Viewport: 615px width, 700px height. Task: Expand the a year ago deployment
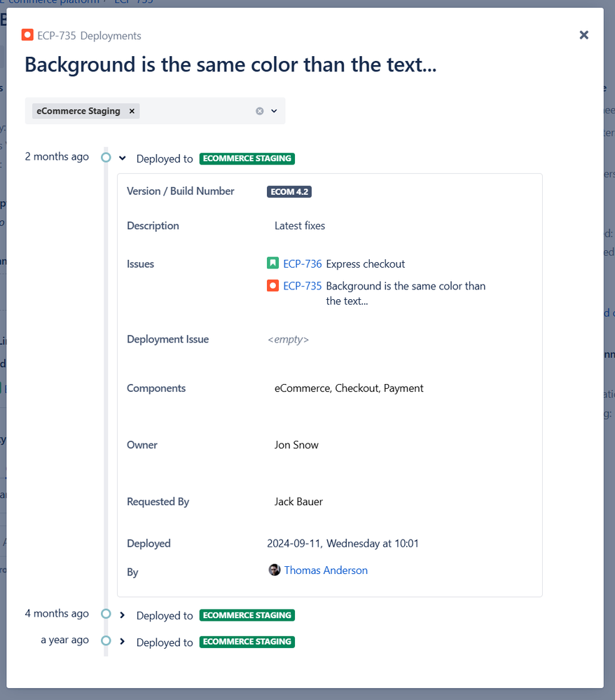(123, 642)
